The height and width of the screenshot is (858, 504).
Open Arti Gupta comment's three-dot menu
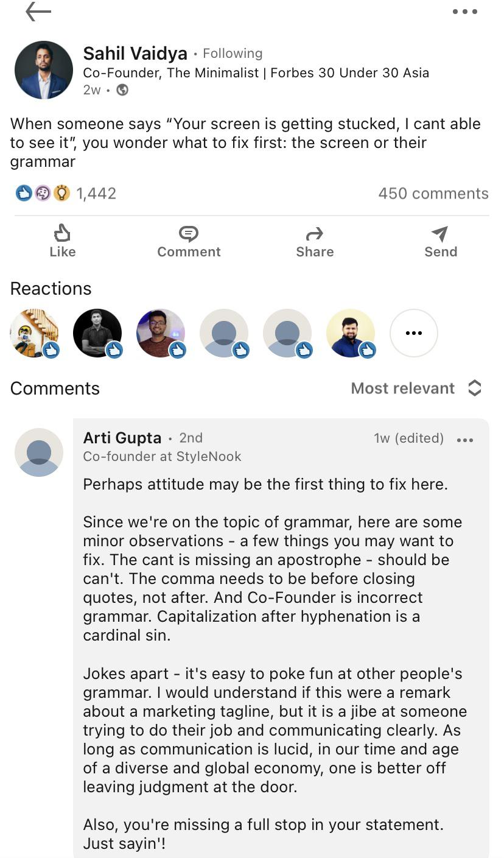coord(464,440)
